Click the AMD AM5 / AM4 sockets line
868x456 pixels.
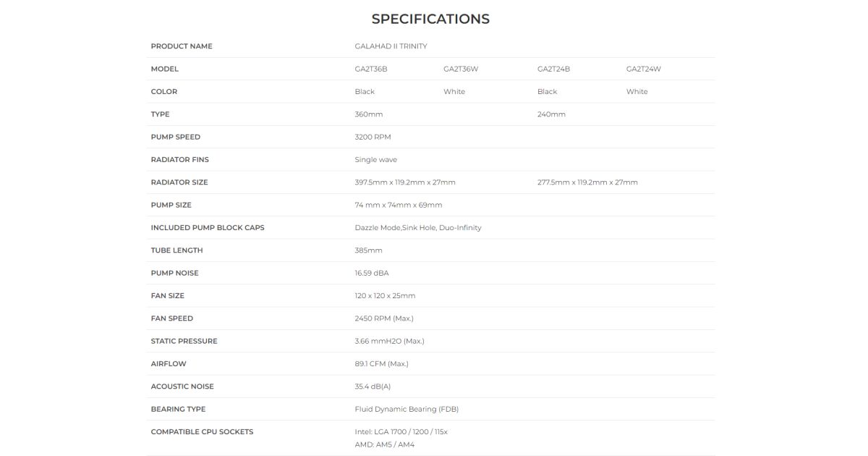pyautogui.click(x=384, y=444)
